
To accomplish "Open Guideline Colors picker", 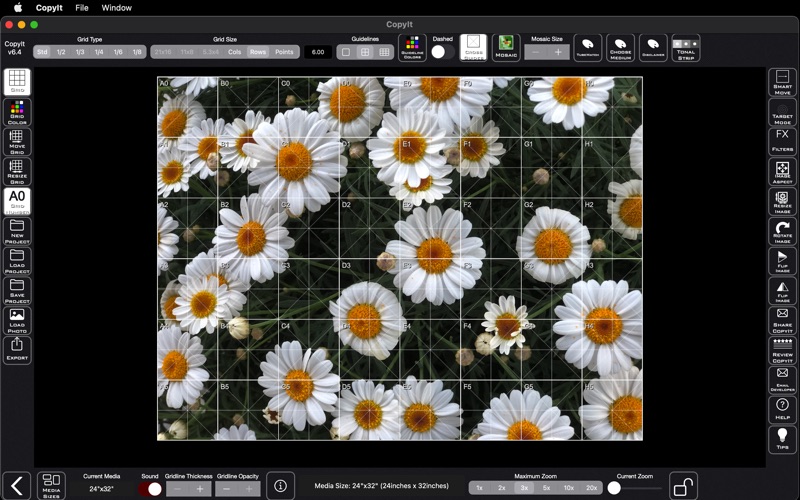I will (x=412, y=46).
